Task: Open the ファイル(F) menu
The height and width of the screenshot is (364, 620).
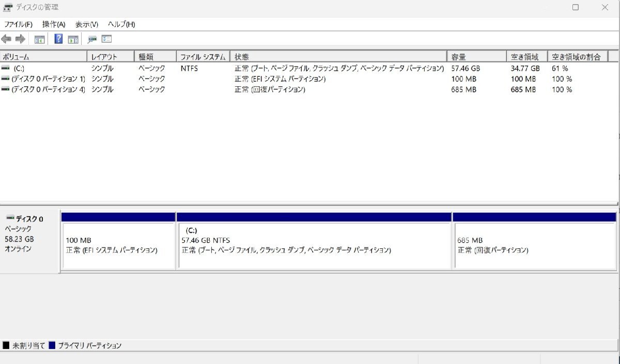Action: point(19,24)
